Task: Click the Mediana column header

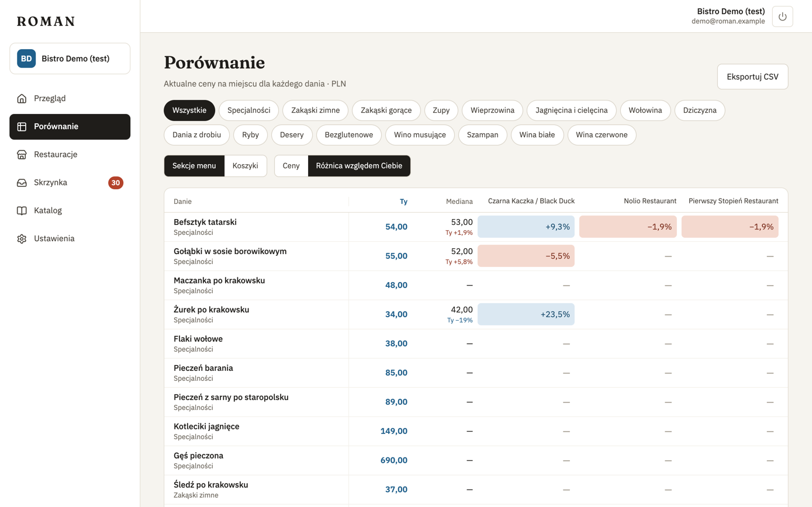Action: coord(459,202)
